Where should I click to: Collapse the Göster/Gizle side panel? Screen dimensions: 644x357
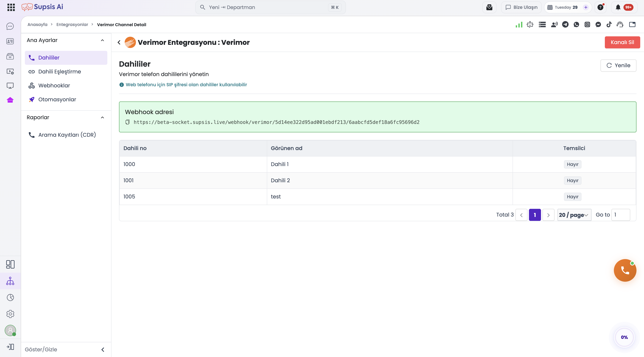pyautogui.click(x=103, y=349)
